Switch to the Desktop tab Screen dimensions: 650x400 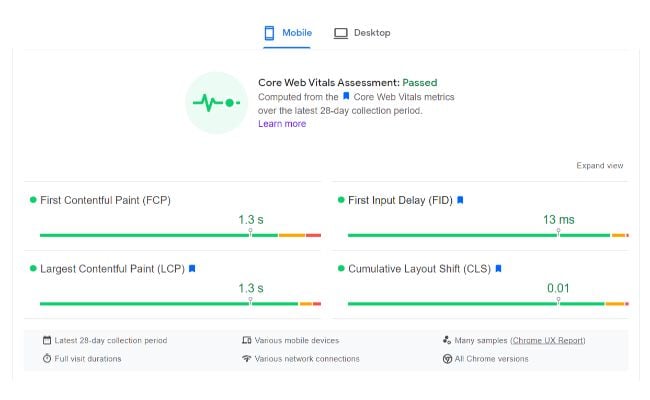pos(362,33)
